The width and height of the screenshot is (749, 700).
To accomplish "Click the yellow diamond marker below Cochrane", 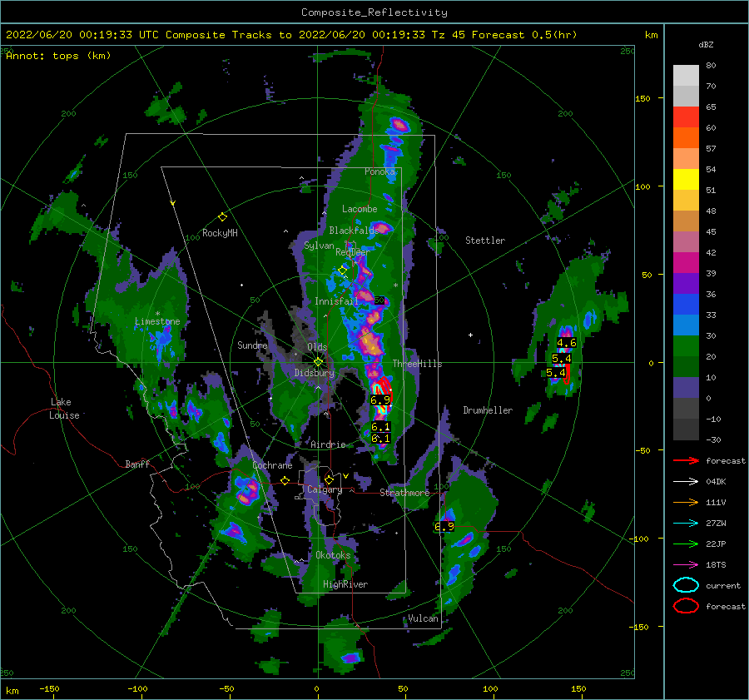I will click(285, 480).
